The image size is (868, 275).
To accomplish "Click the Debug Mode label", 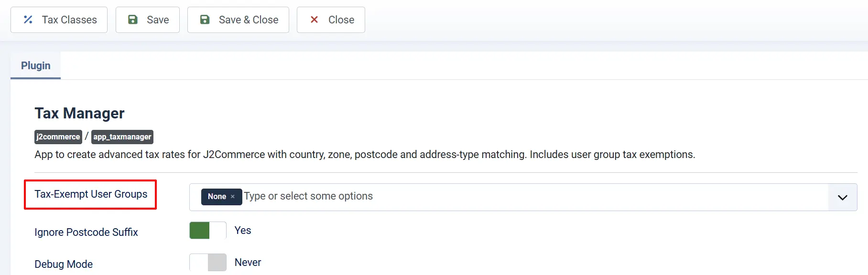I will pos(64,264).
